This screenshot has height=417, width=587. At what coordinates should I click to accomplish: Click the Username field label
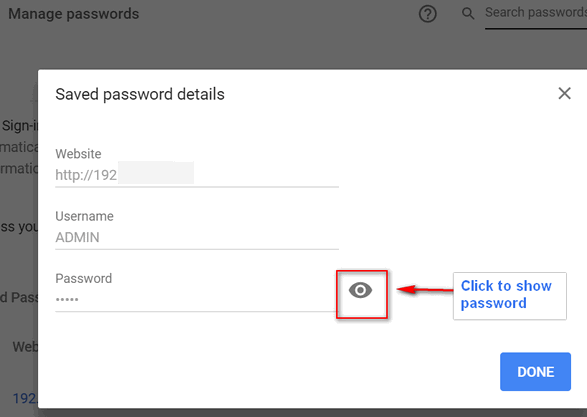click(x=85, y=216)
